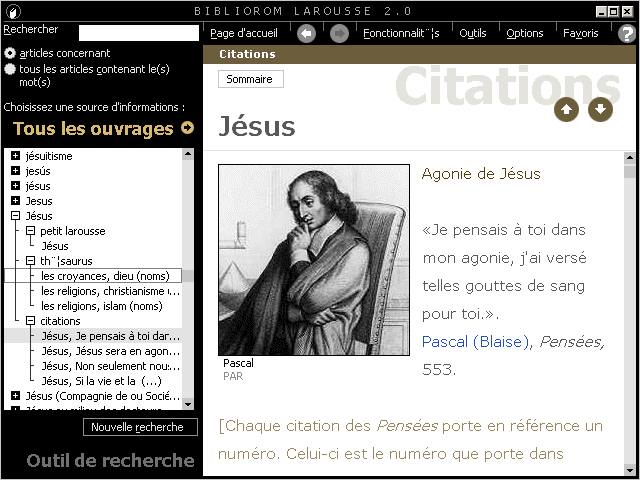The width and height of the screenshot is (640, 480).
Task: Open the Fonctionnalités menu
Action: pos(401,33)
